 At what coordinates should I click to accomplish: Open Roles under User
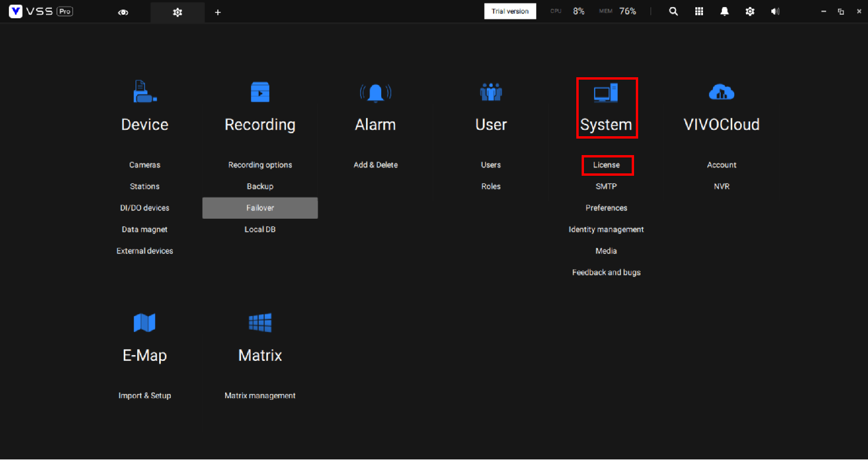[x=491, y=186]
